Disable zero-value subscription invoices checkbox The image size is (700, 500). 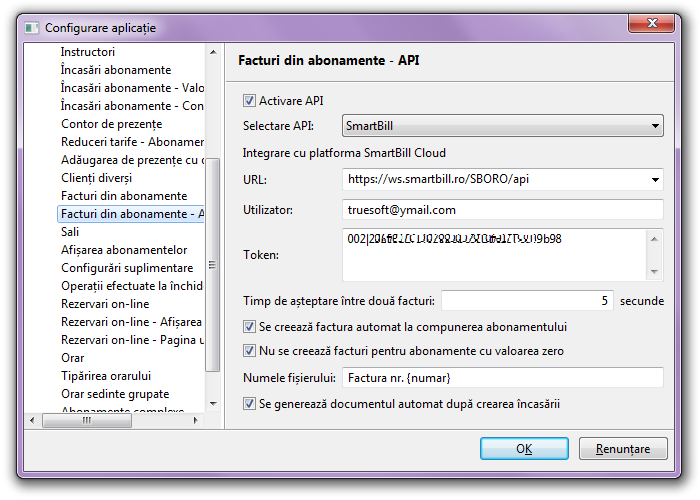249,351
